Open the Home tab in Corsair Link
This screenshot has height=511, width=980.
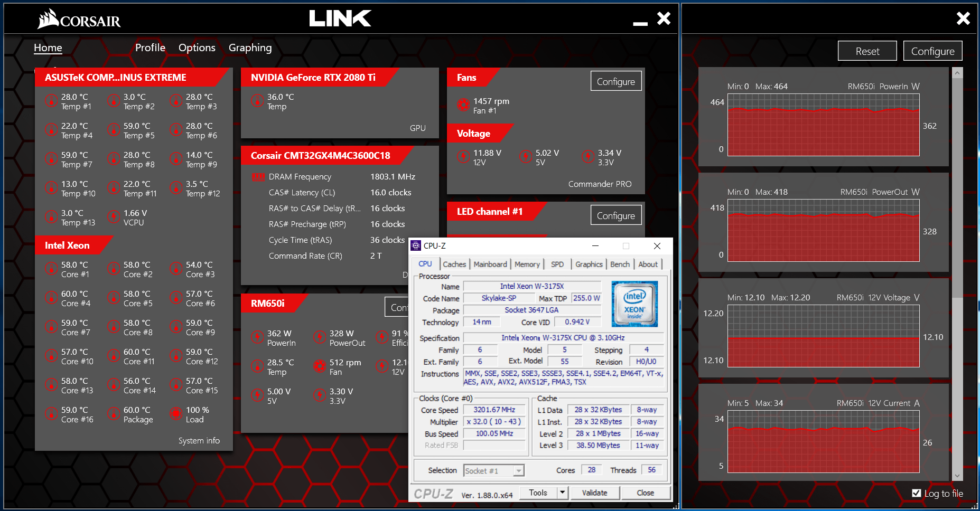48,48
